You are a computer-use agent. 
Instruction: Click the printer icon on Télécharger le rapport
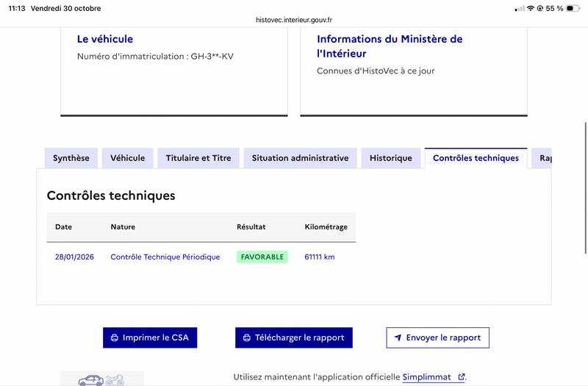247,337
